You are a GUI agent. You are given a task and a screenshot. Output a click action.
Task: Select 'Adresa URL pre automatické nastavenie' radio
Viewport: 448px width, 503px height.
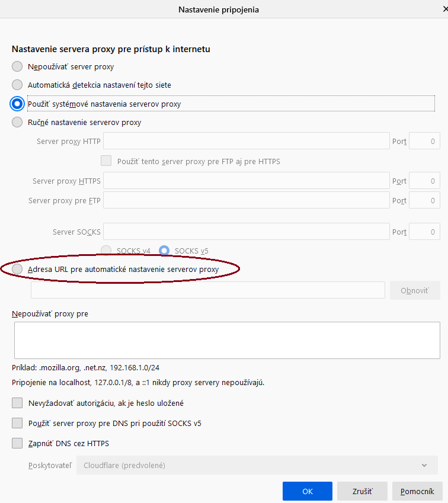(17, 269)
